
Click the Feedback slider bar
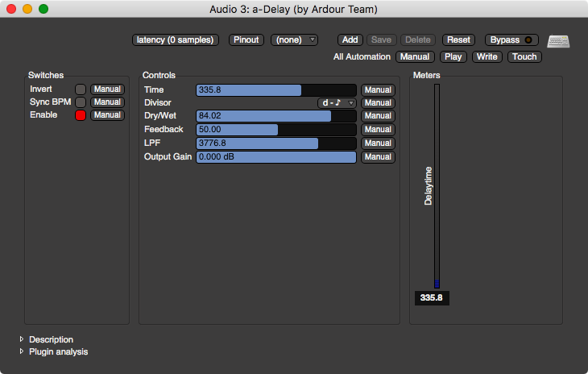(x=275, y=130)
